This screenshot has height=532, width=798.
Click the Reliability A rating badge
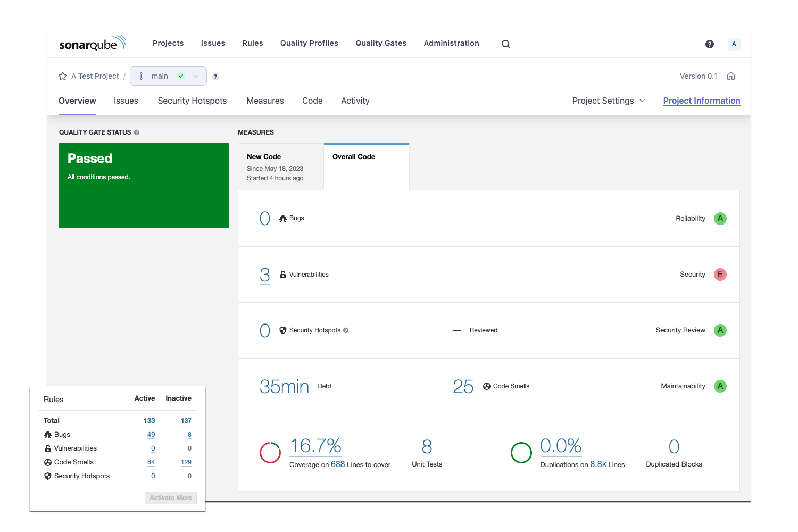coord(720,219)
